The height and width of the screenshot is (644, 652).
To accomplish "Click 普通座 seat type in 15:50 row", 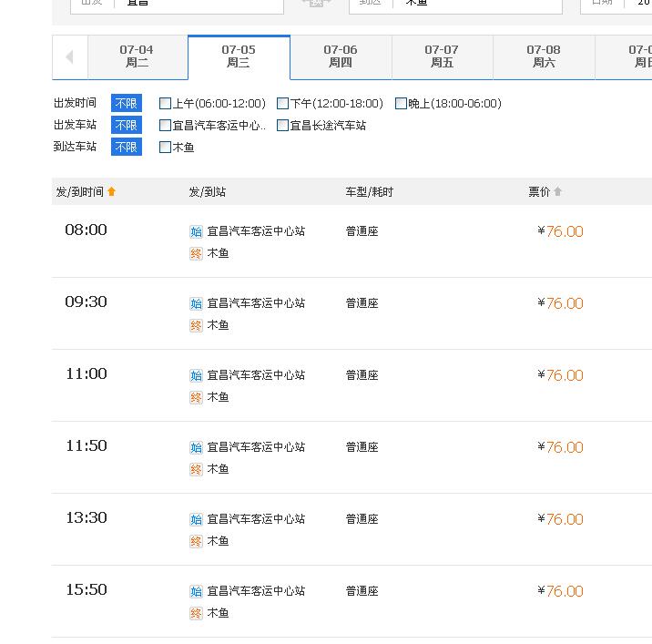I will coord(362,591).
